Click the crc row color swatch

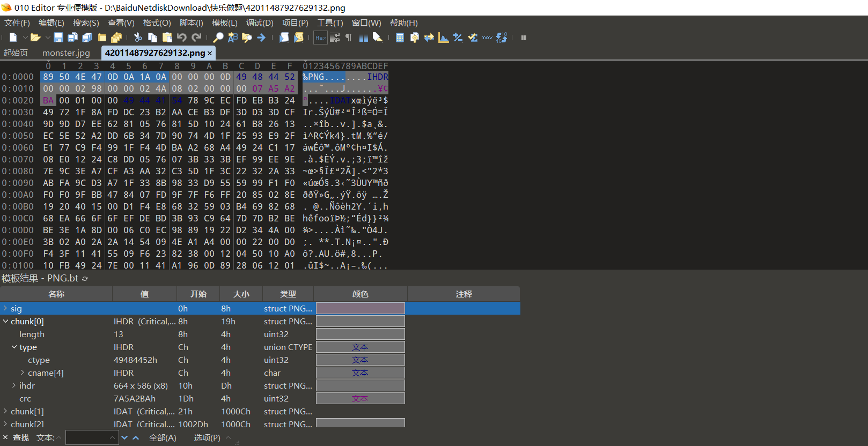coord(361,398)
